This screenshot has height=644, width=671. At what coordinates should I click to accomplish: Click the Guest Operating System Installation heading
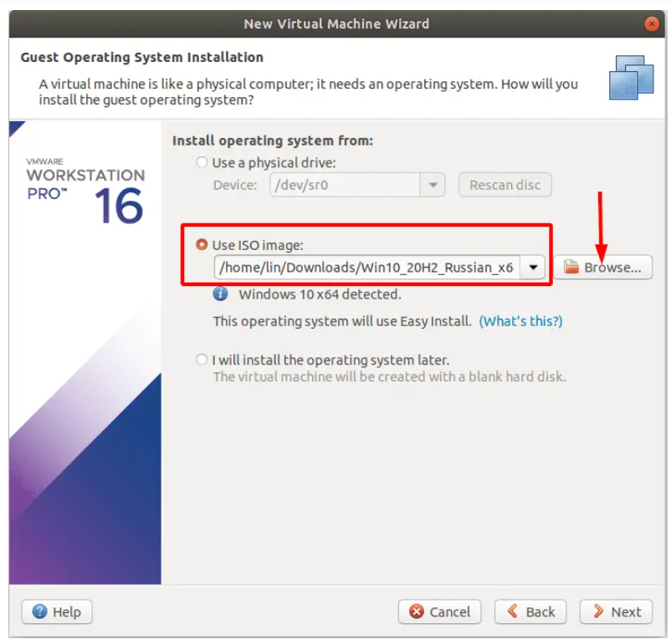(x=142, y=58)
